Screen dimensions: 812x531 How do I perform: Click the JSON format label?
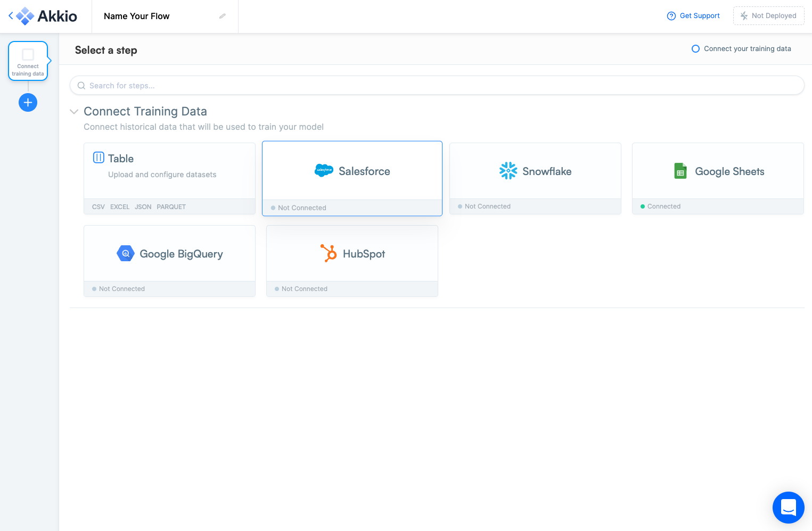point(143,207)
